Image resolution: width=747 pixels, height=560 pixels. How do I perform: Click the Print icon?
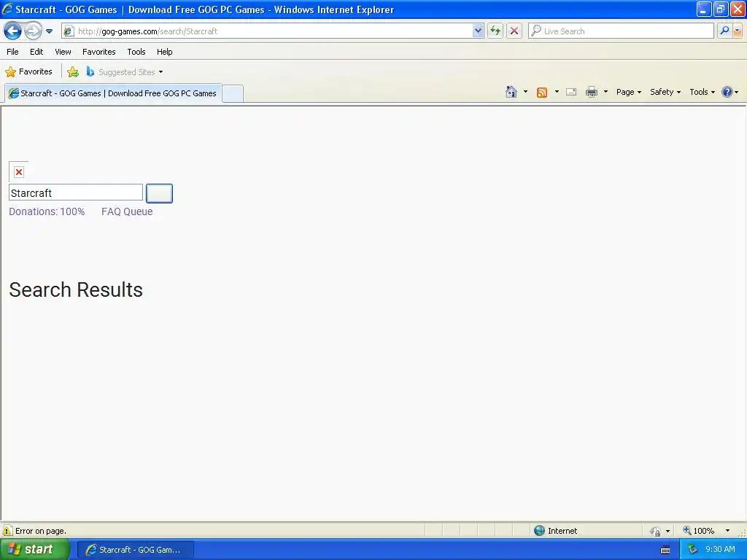(591, 92)
